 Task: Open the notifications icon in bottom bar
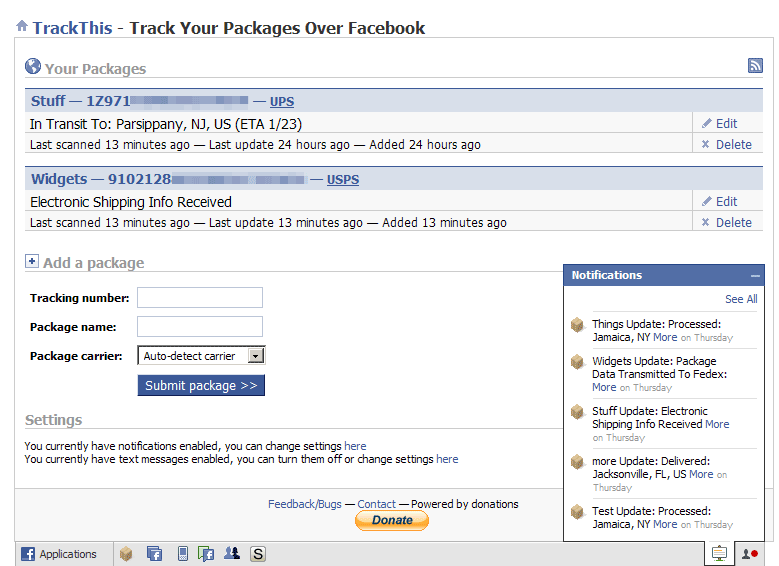coord(718,553)
